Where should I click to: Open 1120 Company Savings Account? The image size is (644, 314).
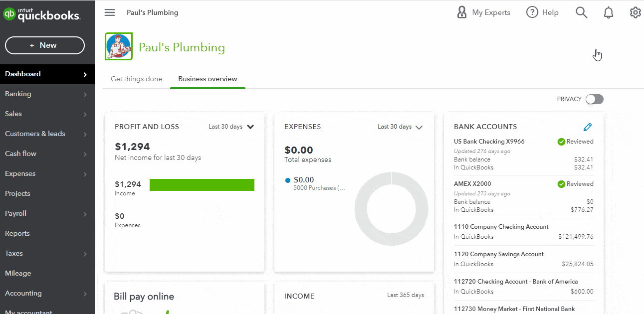(499, 254)
